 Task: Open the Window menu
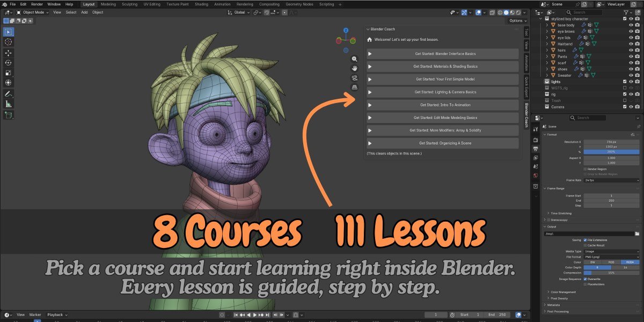tap(54, 4)
